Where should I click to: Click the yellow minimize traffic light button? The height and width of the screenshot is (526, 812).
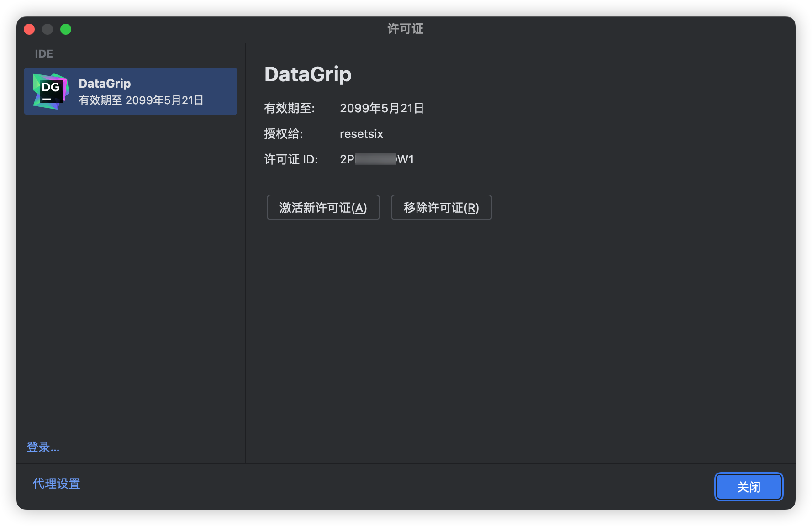pos(47,29)
